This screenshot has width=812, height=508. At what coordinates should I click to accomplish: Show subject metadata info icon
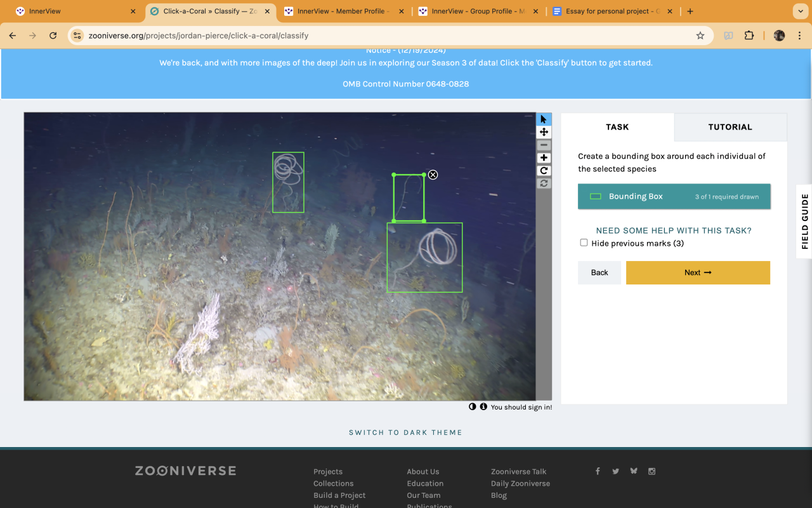483,406
